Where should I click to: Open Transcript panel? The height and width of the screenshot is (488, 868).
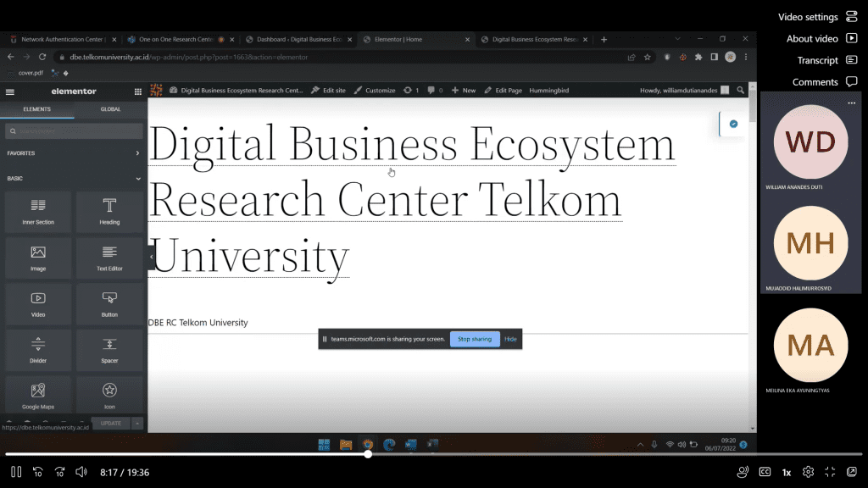point(827,60)
